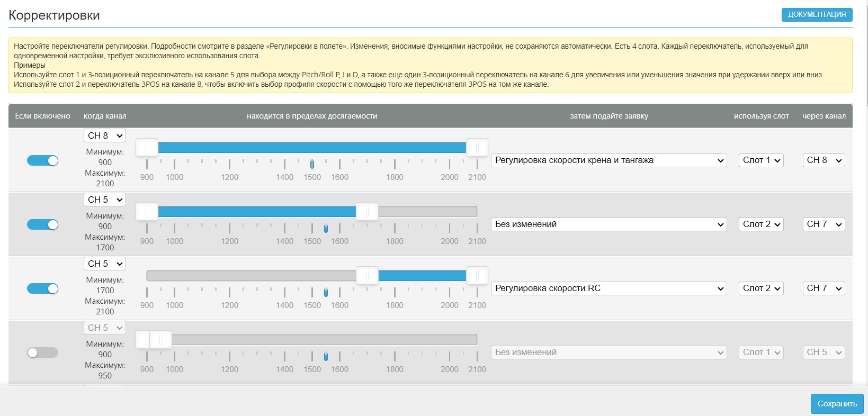Expand the Регулировка скорости RC function dropdown

pos(609,288)
